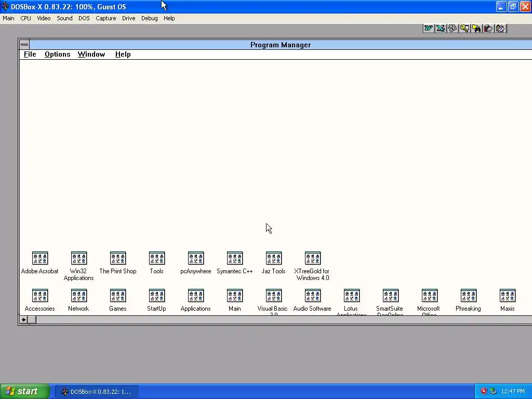Open the Program Manager control-menu box
This screenshot has height=399, width=532.
click(24, 45)
